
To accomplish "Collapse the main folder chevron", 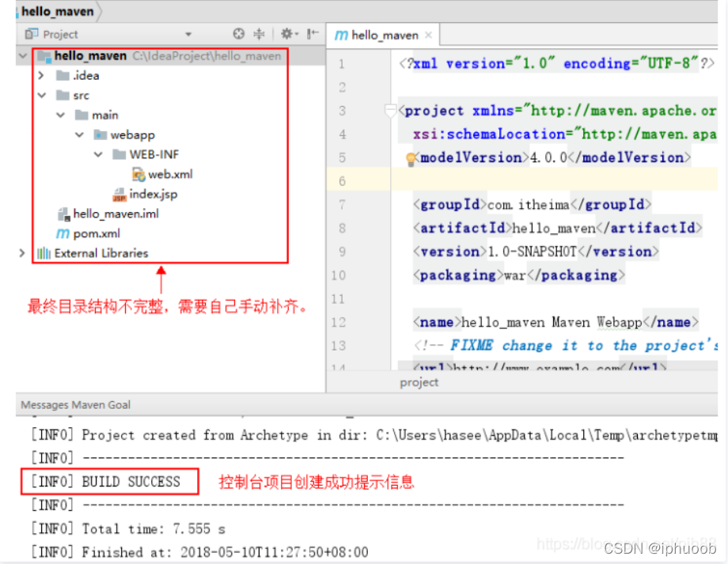I will (61, 115).
